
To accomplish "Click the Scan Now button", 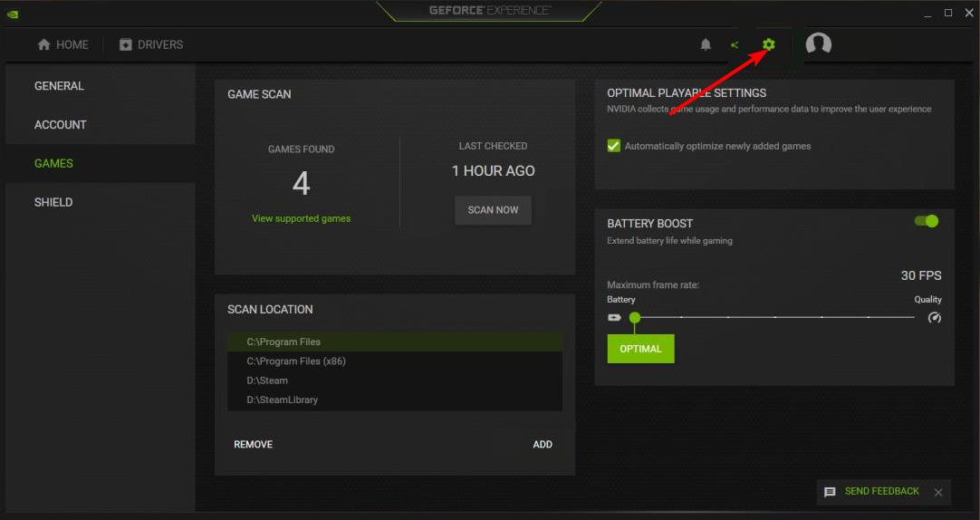I will tap(493, 210).
